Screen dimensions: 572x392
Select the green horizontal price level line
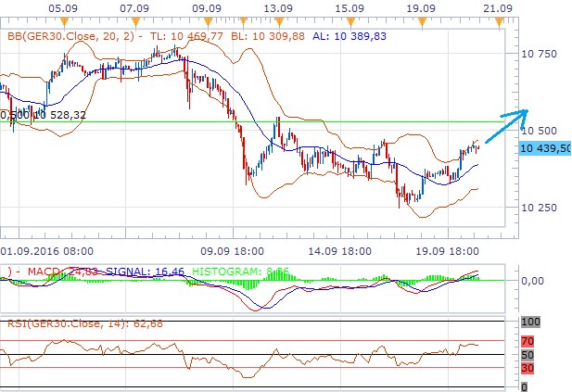tap(278, 121)
